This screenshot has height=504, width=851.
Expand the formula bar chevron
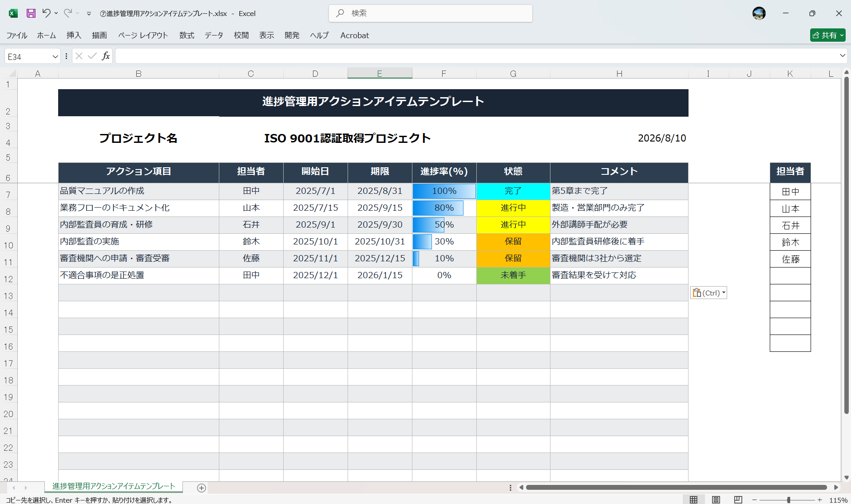tap(842, 56)
